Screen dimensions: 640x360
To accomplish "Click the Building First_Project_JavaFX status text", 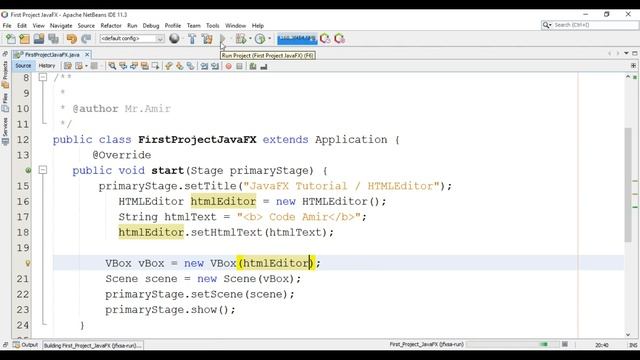I will [93, 345].
